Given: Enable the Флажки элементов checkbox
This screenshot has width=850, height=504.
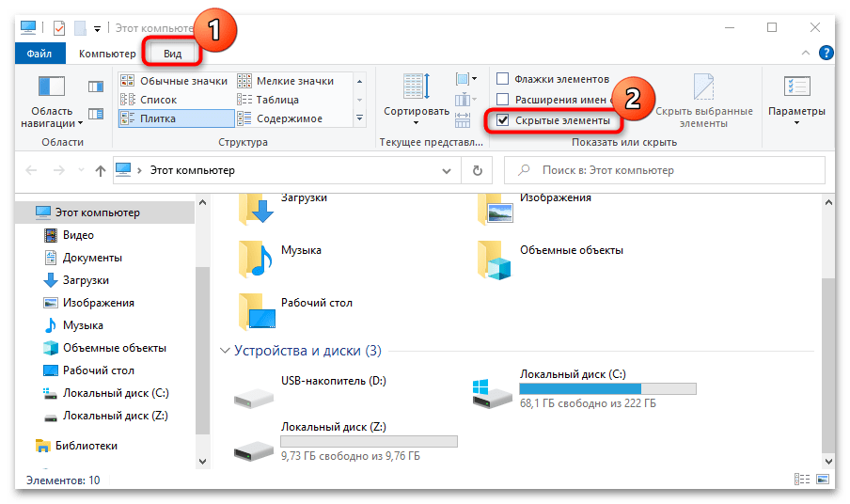Looking at the screenshot, I should pos(503,79).
